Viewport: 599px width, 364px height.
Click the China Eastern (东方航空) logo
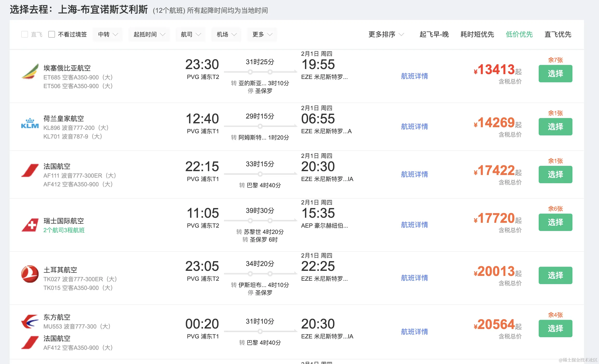[x=30, y=322]
